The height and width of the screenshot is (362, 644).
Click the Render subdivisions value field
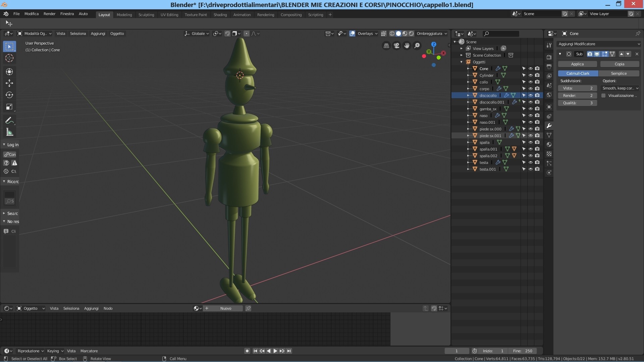[x=578, y=96]
